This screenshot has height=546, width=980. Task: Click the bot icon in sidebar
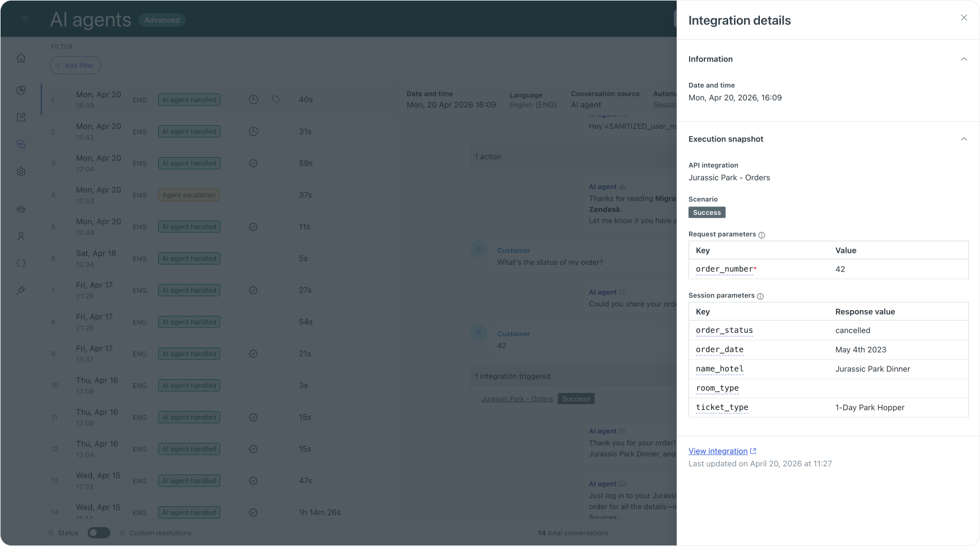[x=21, y=209]
